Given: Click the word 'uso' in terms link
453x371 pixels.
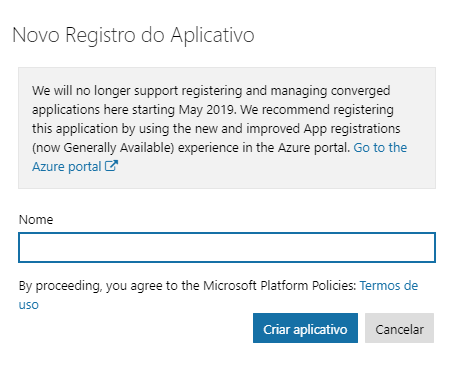Looking at the screenshot, I should (29, 305).
